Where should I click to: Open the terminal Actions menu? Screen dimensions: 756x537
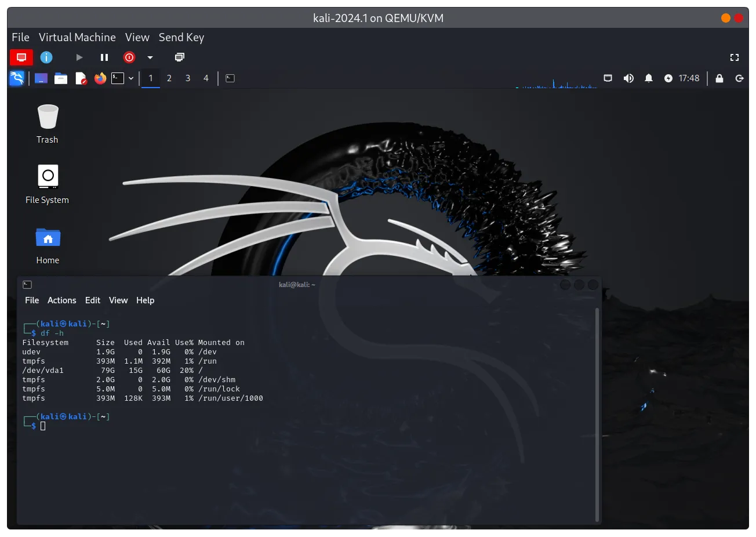62,300
